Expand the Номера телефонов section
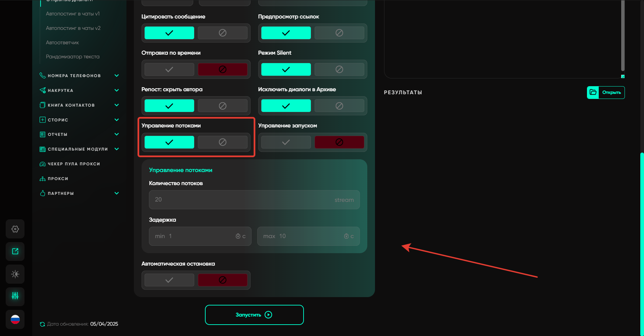Screen dimensions: 644x336 pyautogui.click(x=116, y=76)
